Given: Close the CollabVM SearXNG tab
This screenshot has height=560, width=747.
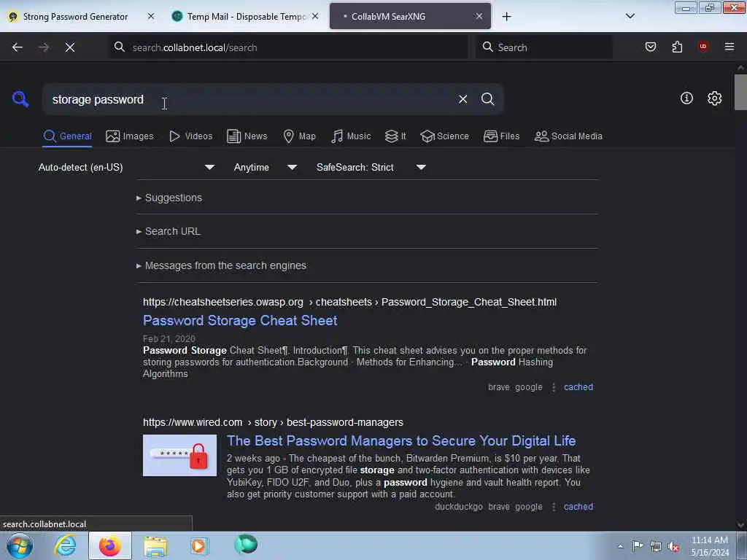Looking at the screenshot, I should [x=479, y=16].
